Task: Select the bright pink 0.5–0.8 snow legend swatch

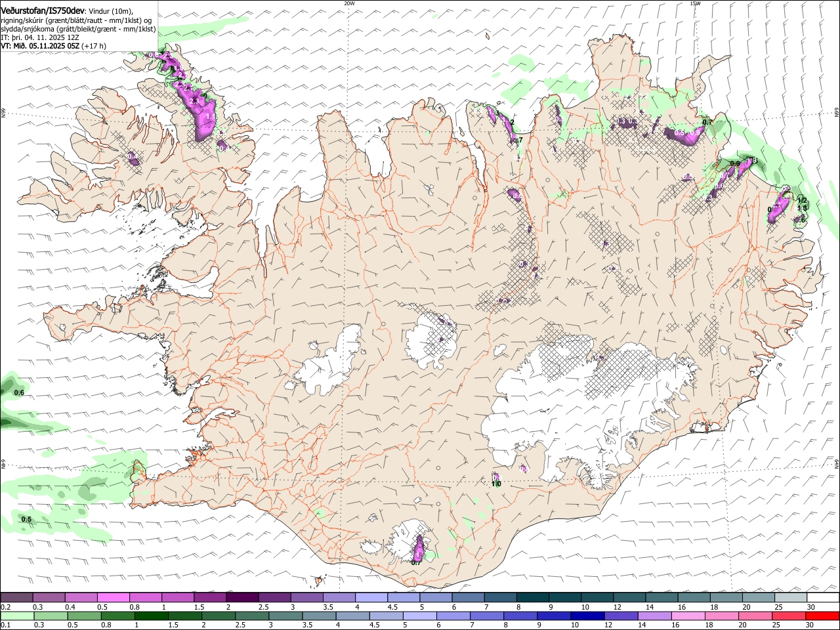Action: pyautogui.click(x=114, y=597)
